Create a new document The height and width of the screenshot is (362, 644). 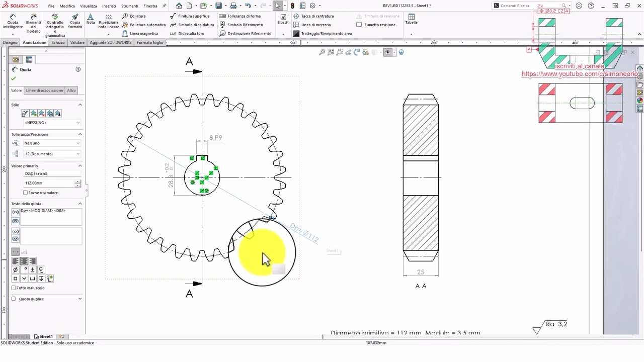coord(189,6)
